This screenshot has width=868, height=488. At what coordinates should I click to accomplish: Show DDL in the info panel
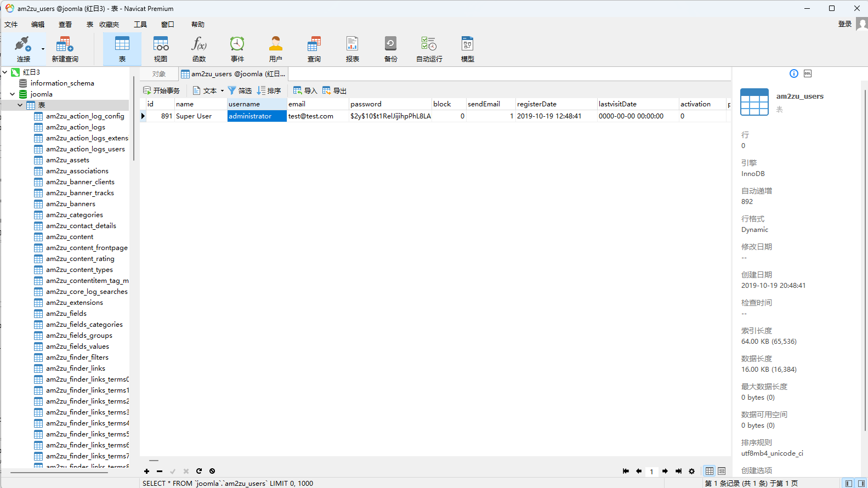click(808, 73)
